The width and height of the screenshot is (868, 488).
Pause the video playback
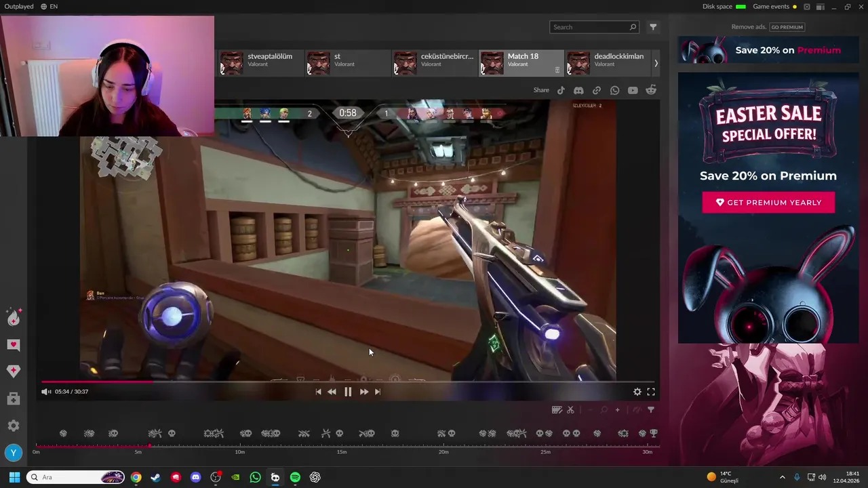click(x=348, y=392)
